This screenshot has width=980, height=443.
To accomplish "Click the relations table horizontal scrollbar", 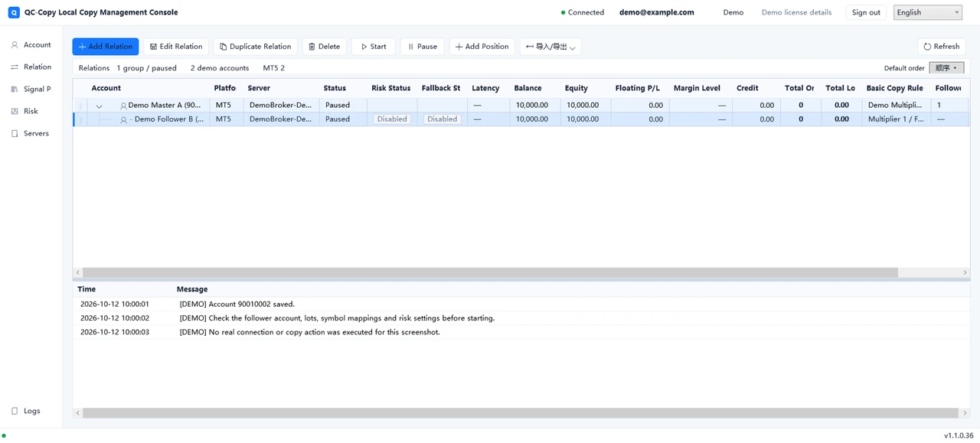I will [490, 272].
